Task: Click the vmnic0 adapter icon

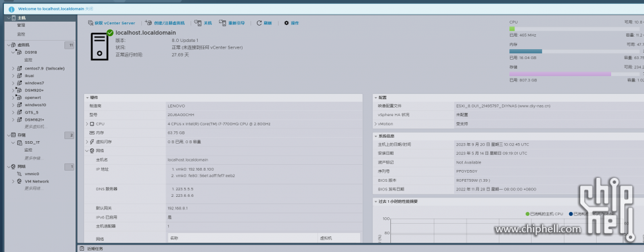Action: [19, 174]
